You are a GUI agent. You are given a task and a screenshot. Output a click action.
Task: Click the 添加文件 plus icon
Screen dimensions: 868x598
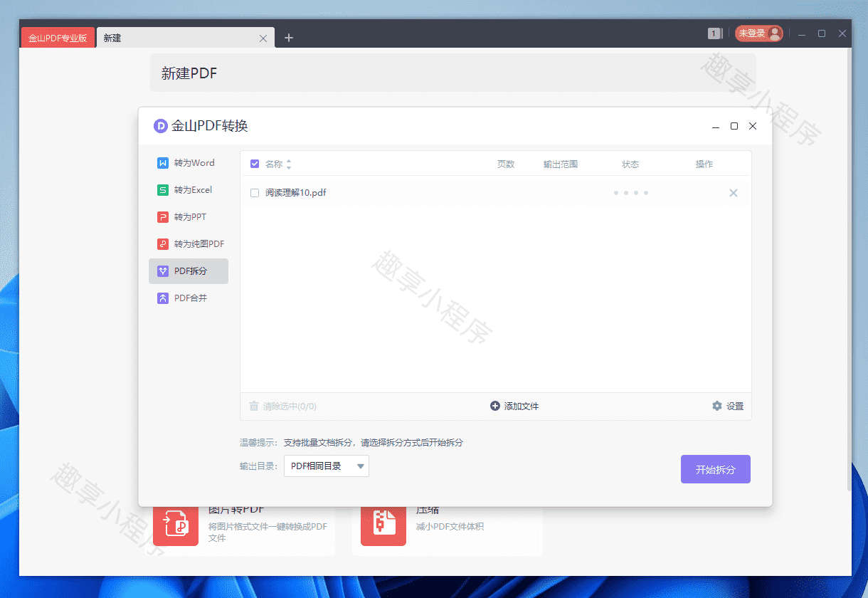click(495, 406)
